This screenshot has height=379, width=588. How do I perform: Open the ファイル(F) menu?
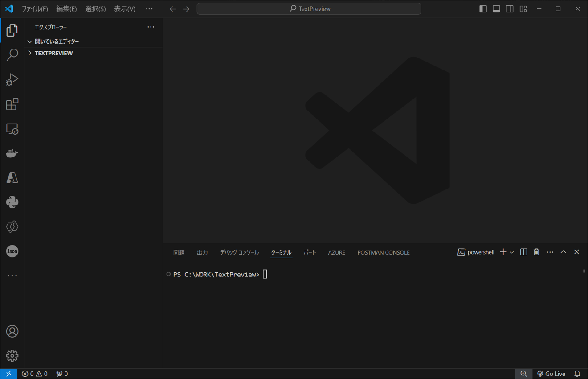(x=35, y=9)
